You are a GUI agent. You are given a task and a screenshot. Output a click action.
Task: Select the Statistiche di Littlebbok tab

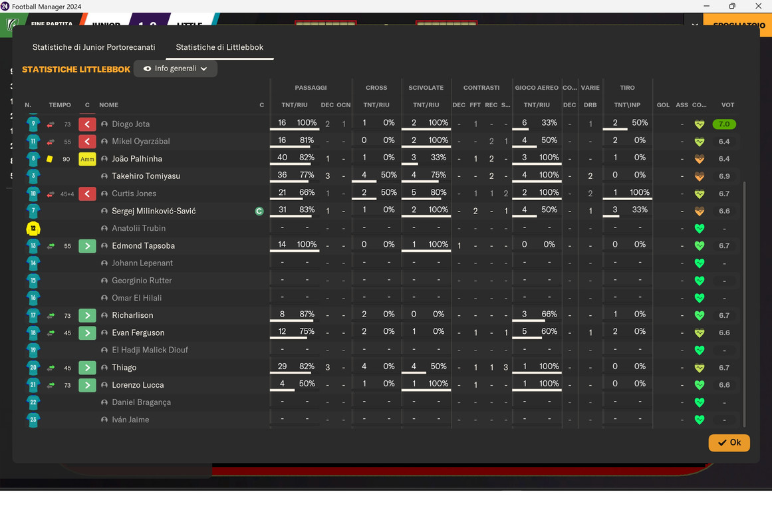[x=219, y=47]
